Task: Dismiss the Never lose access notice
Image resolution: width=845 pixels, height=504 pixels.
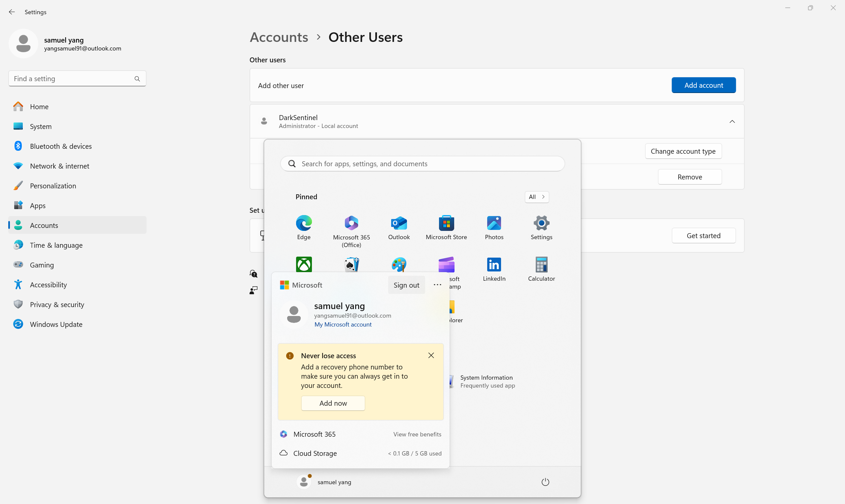Action: coord(431,355)
